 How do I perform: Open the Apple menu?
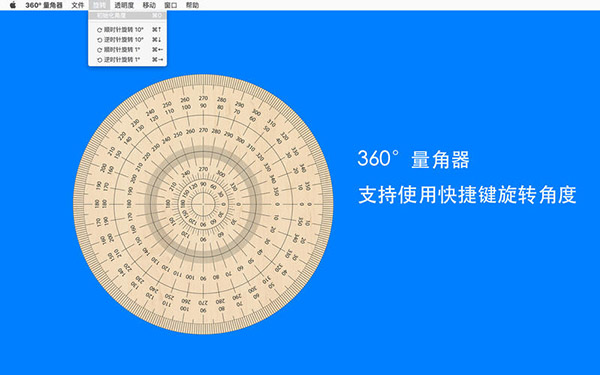point(13,5)
